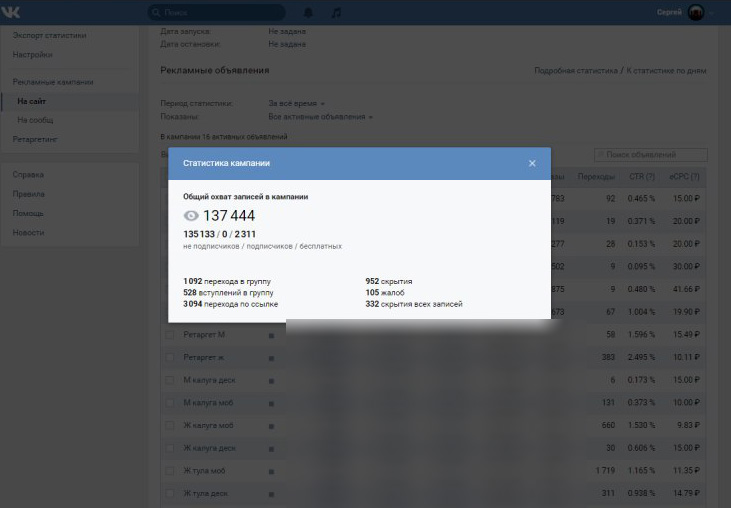The image size is (731, 508).
Task: Open the music note player icon
Action: click(336, 13)
